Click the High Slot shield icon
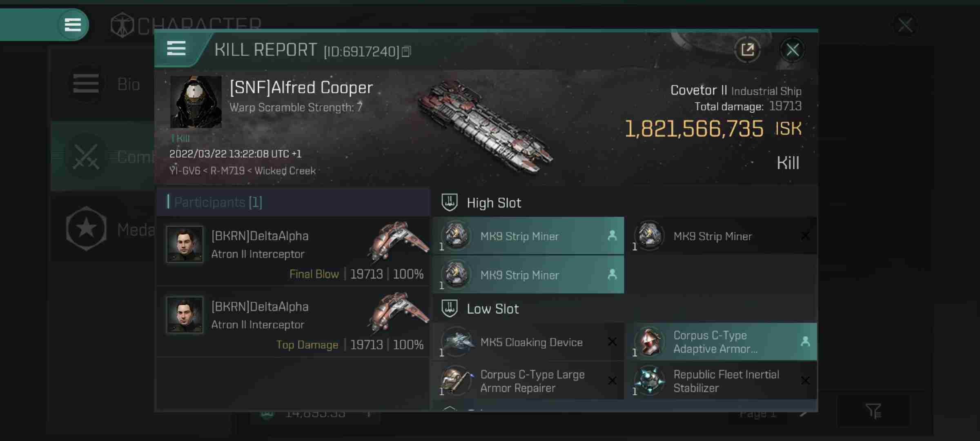Screen dimensions: 980x441 point(449,202)
